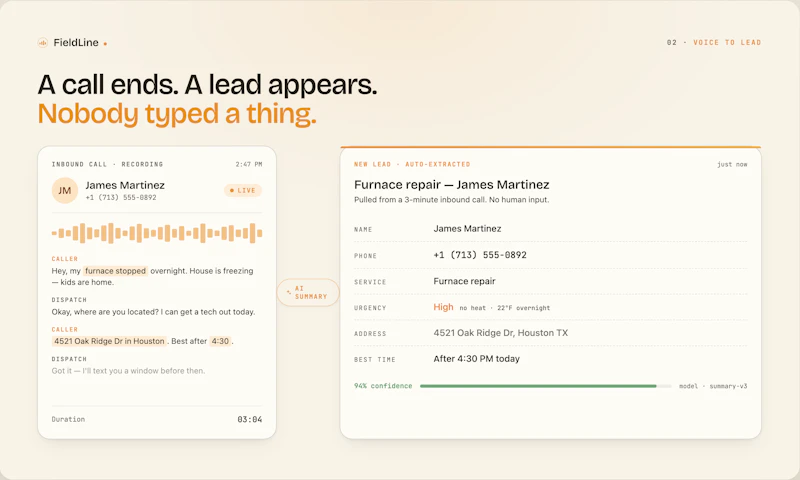Click the highlighted '4:30' time in transcript
Image resolution: width=800 pixels, height=480 pixels.
[x=220, y=341]
